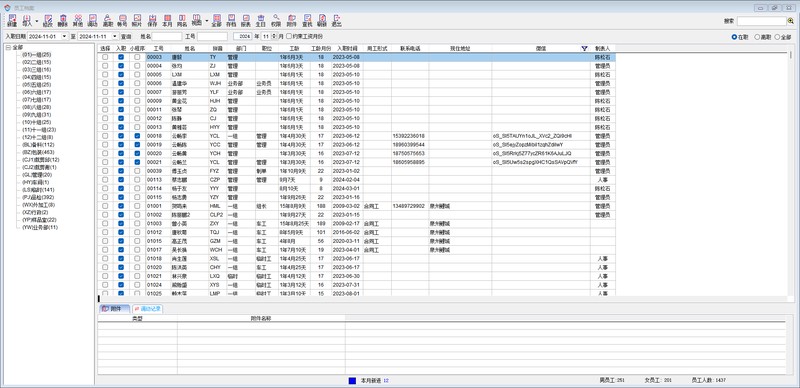Screen dimensions: 800x388
Task: Click the 查询 button next to date range
Action: pos(126,37)
